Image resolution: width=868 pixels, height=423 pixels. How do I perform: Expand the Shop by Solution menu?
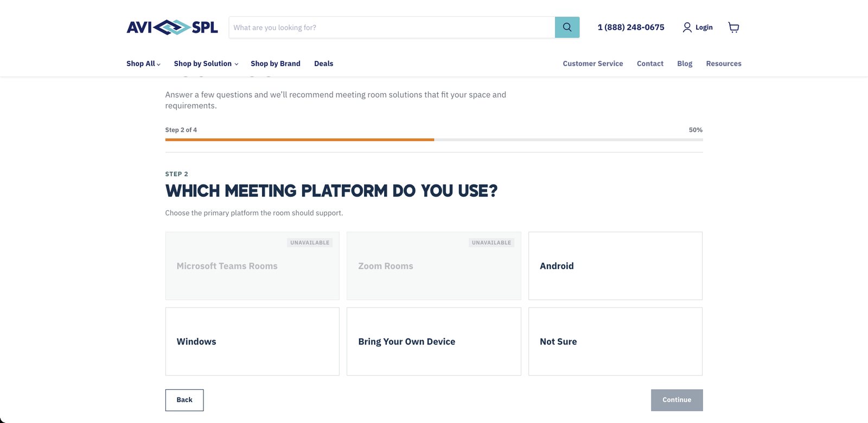click(206, 63)
